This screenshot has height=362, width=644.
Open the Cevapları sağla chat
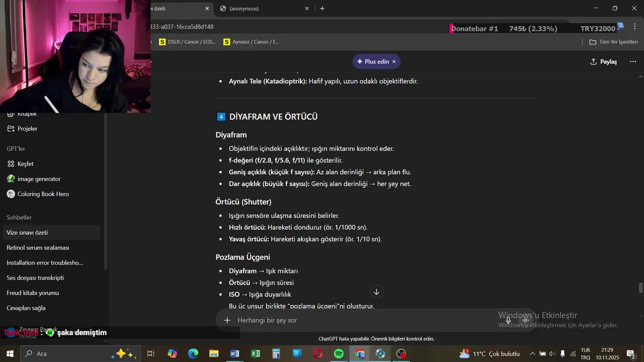[x=52, y=308]
